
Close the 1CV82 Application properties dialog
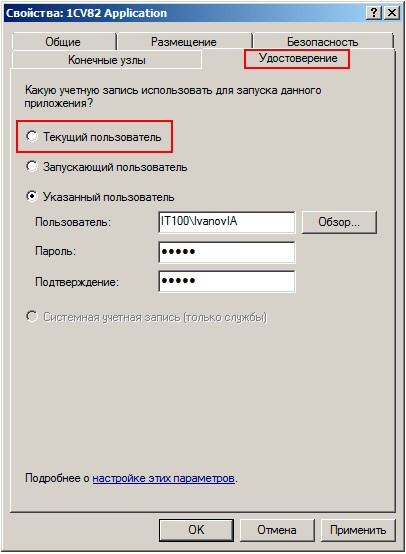(x=391, y=13)
